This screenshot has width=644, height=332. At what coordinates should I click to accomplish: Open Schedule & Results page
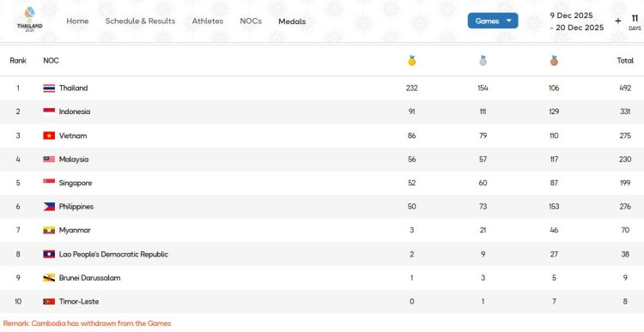[x=140, y=21]
